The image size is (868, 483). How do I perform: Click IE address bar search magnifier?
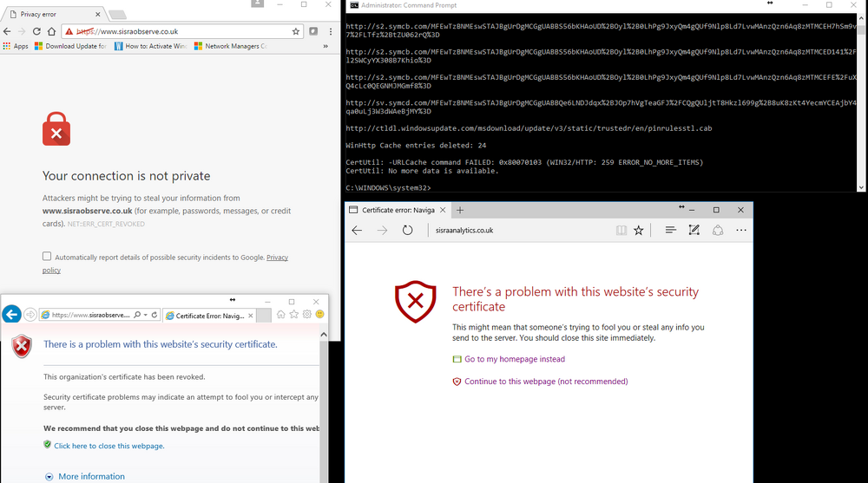(137, 315)
